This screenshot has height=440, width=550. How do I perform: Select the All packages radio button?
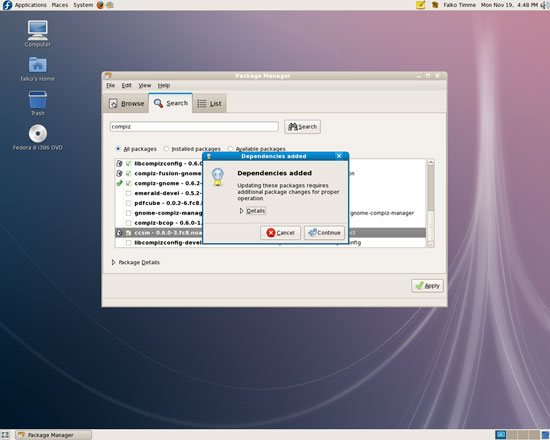coord(118,149)
